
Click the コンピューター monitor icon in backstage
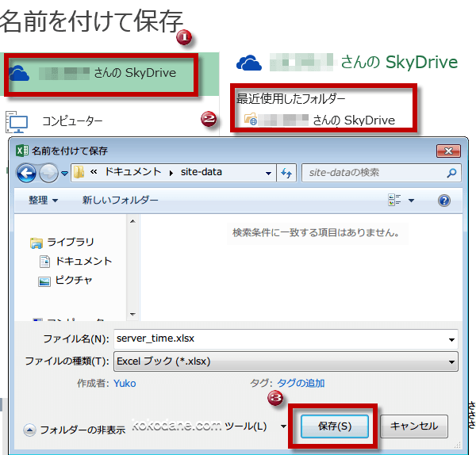[x=17, y=122]
